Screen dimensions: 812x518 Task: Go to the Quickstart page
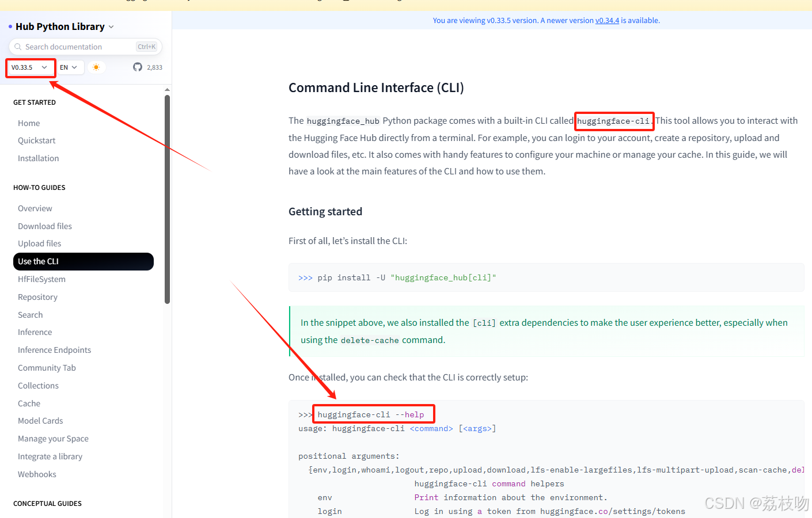click(37, 140)
